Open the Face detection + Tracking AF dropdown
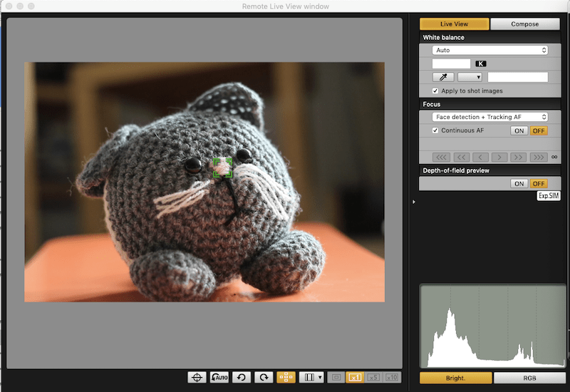Screen dimensions: 570x392 click(490, 117)
